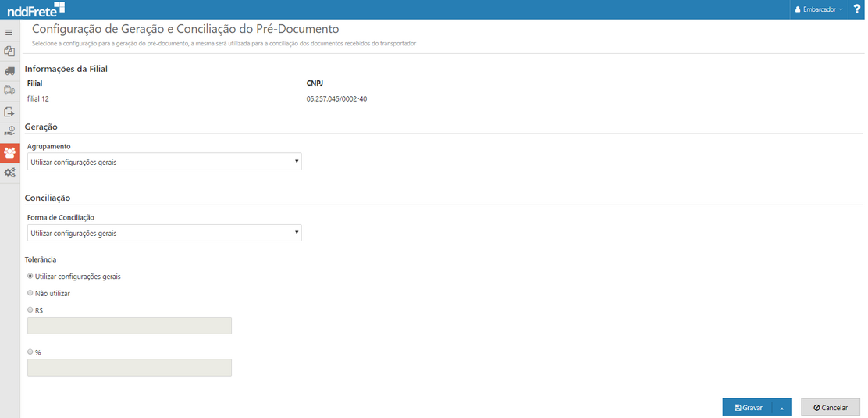
Task: Open the hand with coin payment sidebar icon
Action: pos(9,131)
